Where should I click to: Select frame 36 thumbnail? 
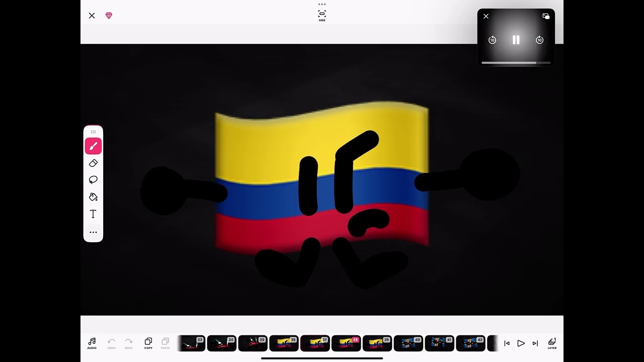[284, 343]
